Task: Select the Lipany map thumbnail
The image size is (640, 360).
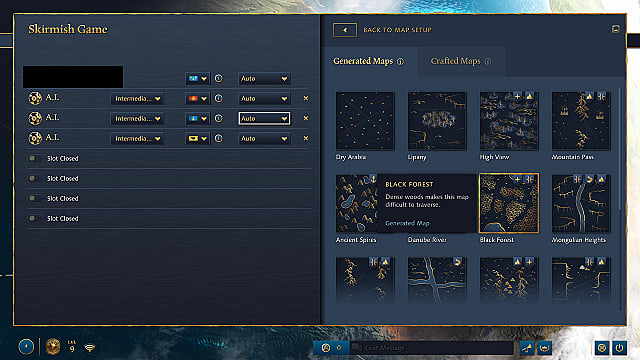Action: pyautogui.click(x=437, y=121)
